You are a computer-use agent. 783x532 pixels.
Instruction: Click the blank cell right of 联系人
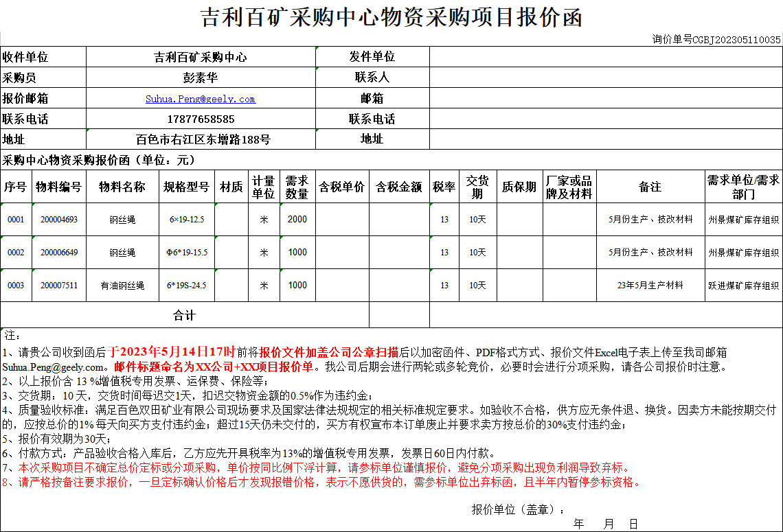(606, 78)
